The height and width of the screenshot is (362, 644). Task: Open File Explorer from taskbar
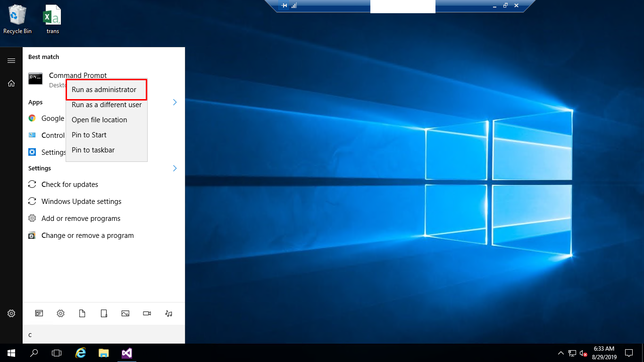(104, 353)
